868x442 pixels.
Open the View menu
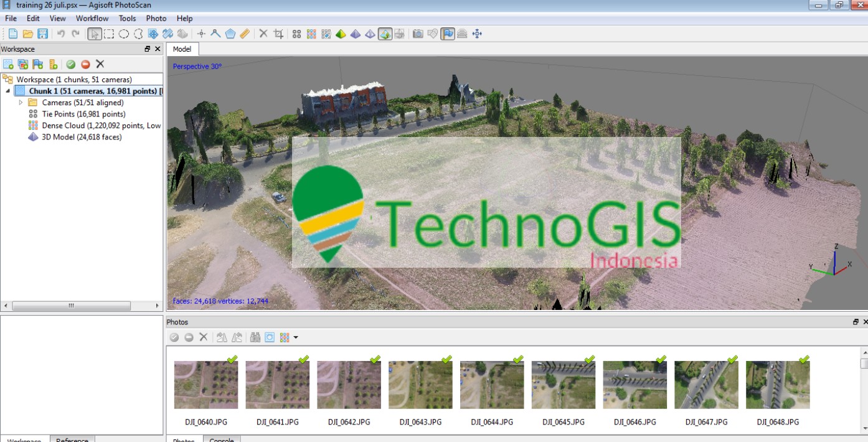58,19
